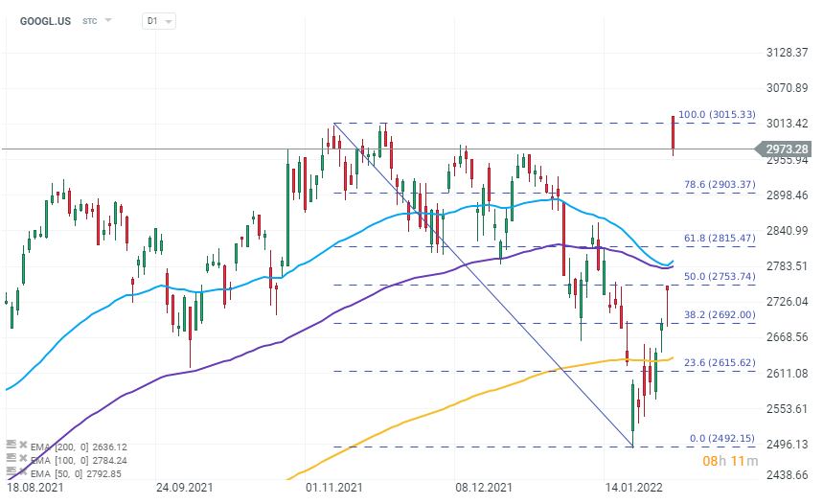Select the 50.0 (2753.74) retracement label
823x504 pixels.
(718, 276)
